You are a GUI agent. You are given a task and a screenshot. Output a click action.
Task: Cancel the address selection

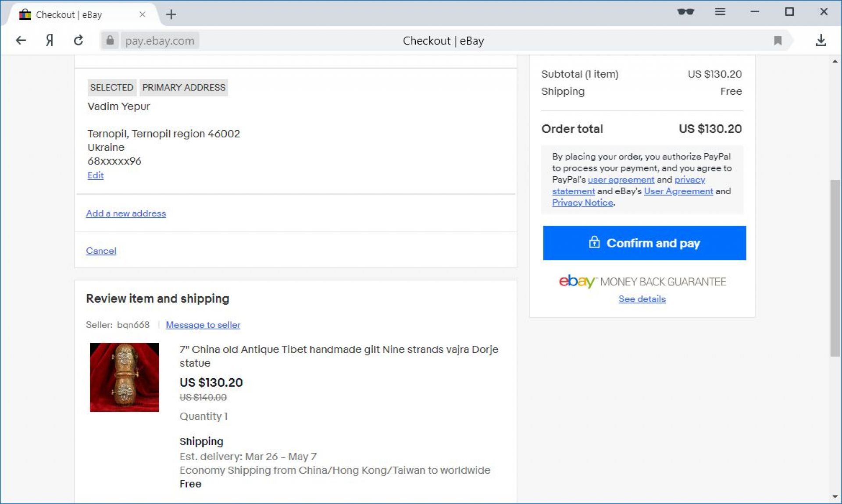click(101, 251)
